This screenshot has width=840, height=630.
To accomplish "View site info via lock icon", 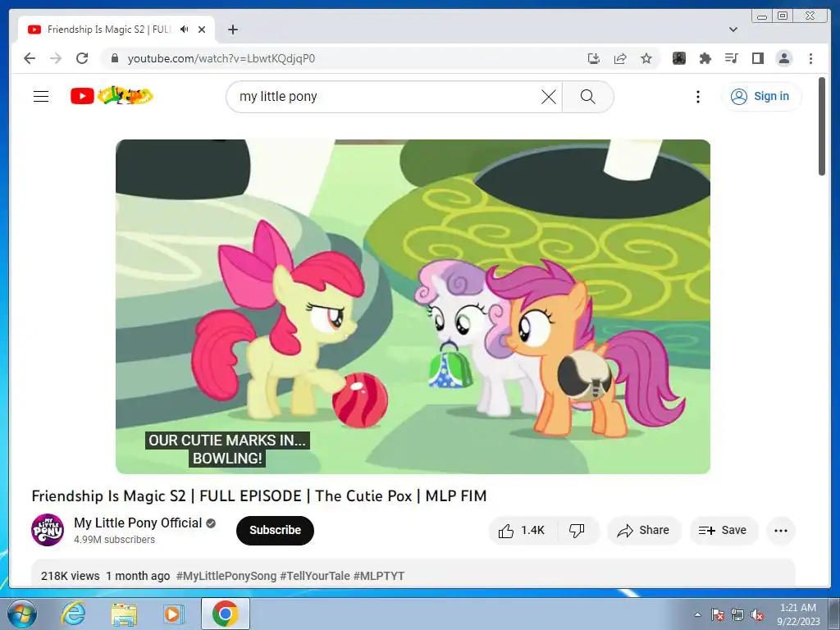I will coord(114,58).
